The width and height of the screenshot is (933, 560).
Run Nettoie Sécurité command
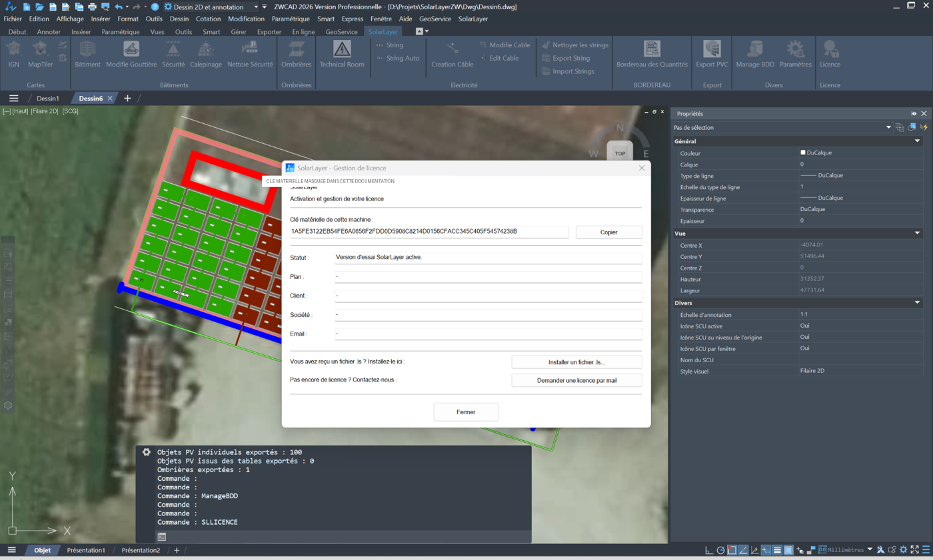250,54
